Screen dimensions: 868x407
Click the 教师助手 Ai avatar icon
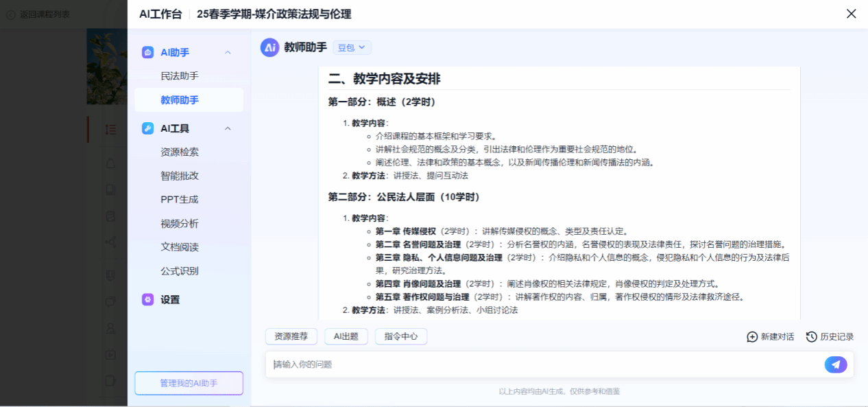(x=269, y=47)
